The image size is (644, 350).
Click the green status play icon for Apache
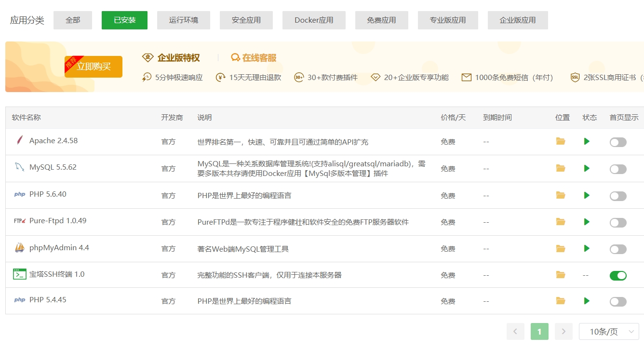[x=587, y=141]
